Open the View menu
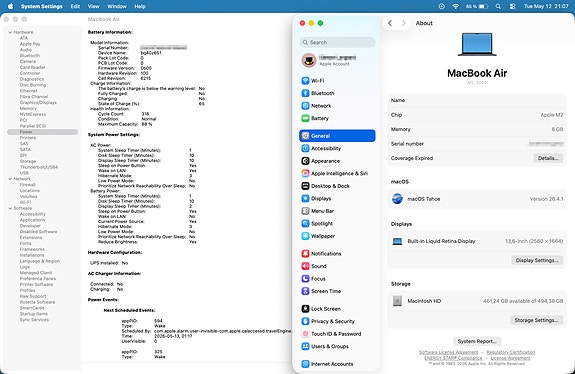Viewport: 575px width, 374px height. pos(94,6)
